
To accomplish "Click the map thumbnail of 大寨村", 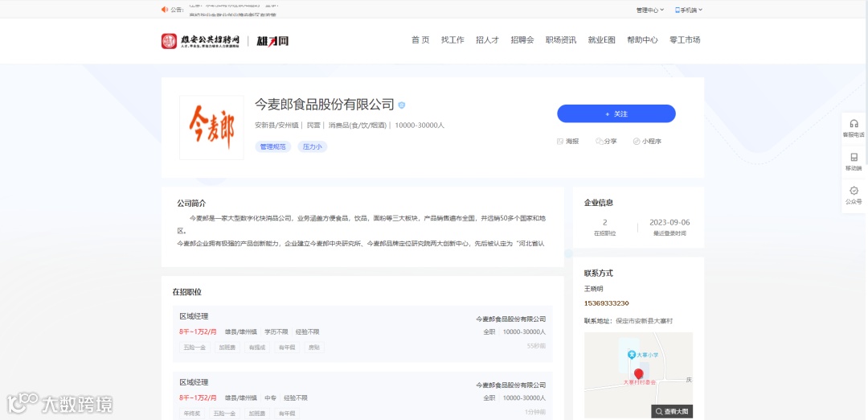I will pos(638,375).
